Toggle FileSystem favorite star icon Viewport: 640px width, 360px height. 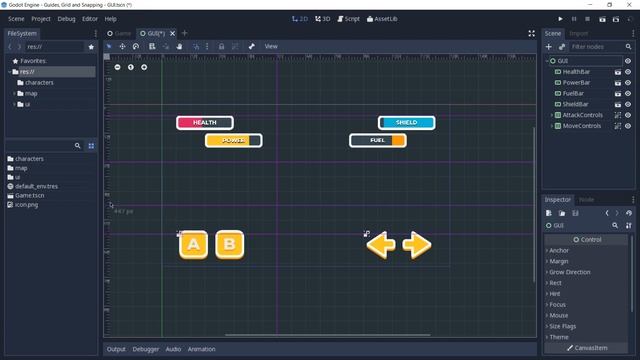91,47
